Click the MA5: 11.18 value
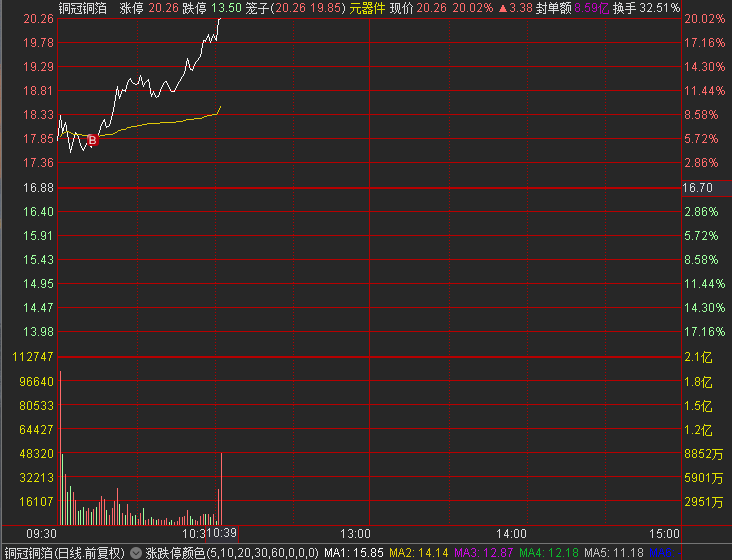 613,553
